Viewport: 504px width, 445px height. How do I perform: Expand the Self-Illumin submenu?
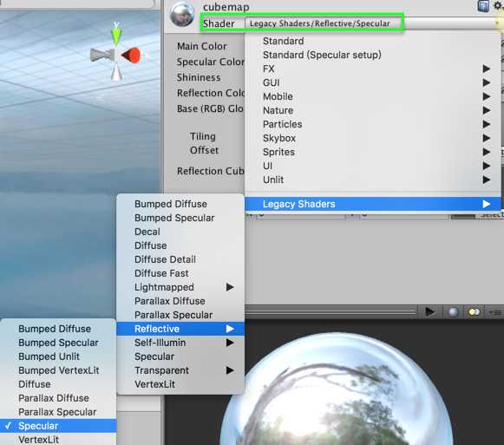pyautogui.click(x=180, y=343)
